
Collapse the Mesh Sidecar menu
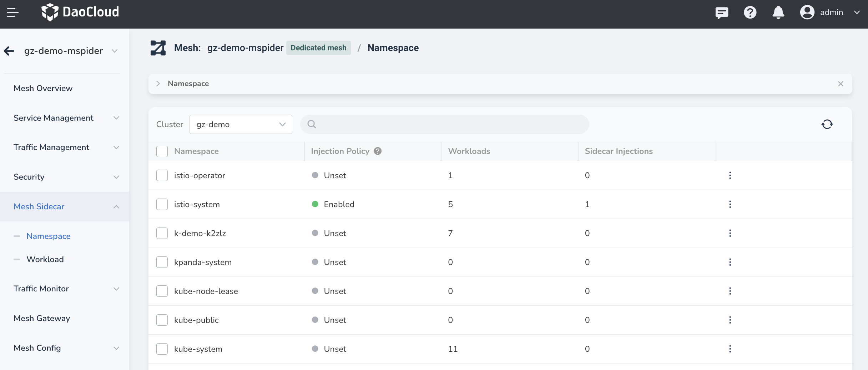(65, 206)
